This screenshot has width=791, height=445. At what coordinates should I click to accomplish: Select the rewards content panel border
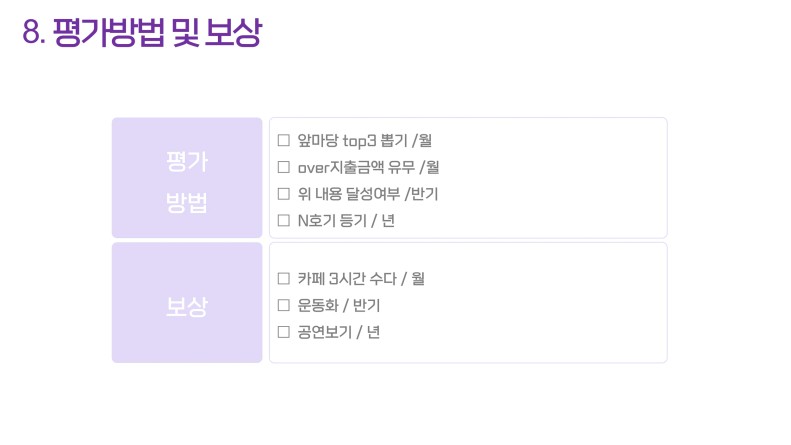pyautogui.click(x=468, y=302)
